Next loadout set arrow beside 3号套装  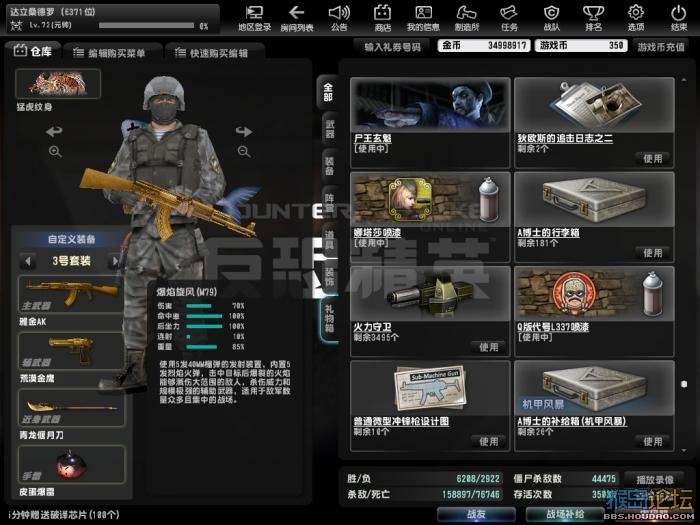click(115, 261)
